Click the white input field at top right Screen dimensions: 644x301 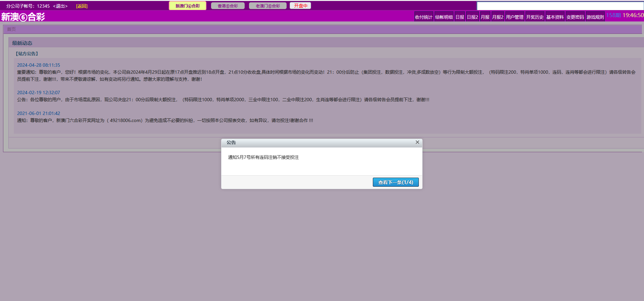[x=560, y=6]
